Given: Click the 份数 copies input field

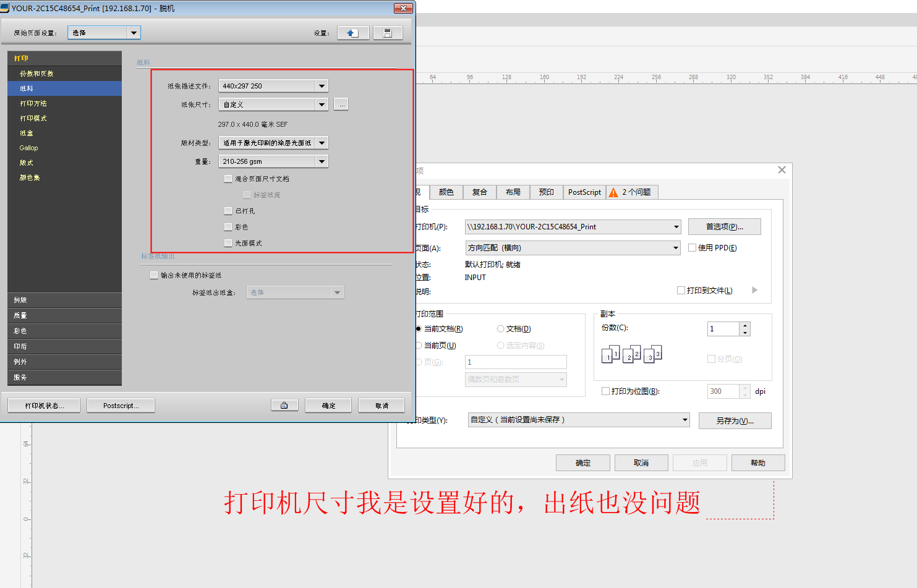Looking at the screenshot, I should coord(723,329).
